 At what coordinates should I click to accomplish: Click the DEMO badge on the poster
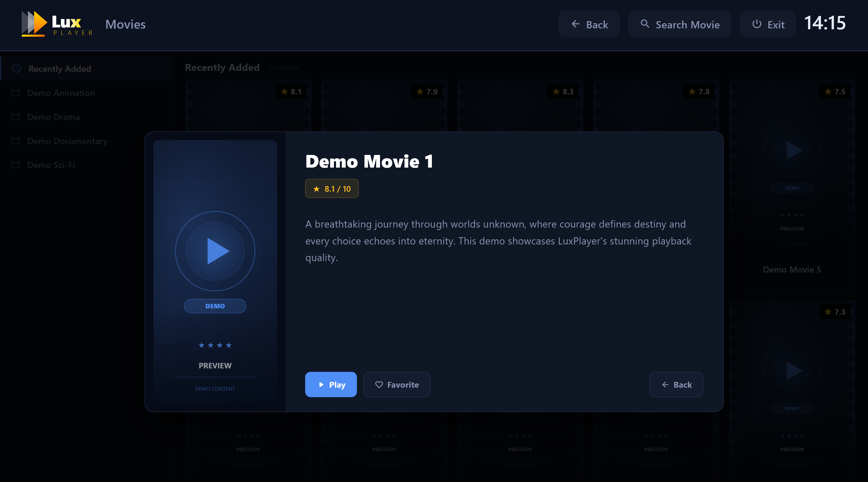(x=215, y=306)
